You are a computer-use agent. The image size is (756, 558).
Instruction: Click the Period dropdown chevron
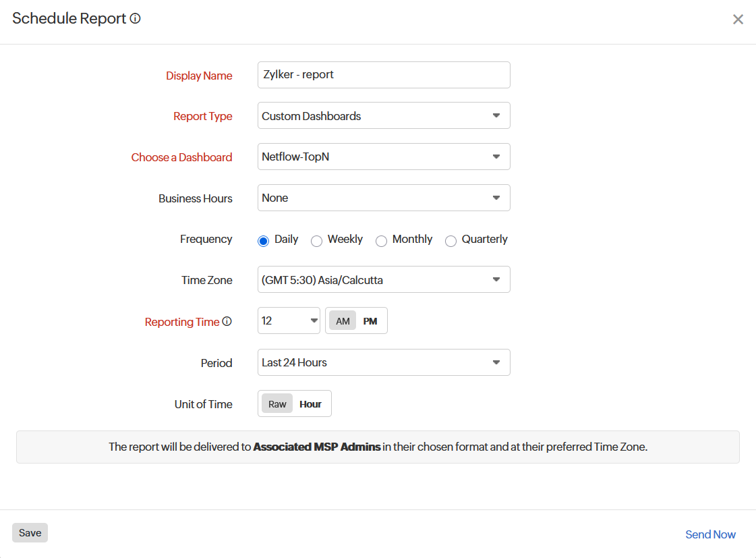pos(497,362)
